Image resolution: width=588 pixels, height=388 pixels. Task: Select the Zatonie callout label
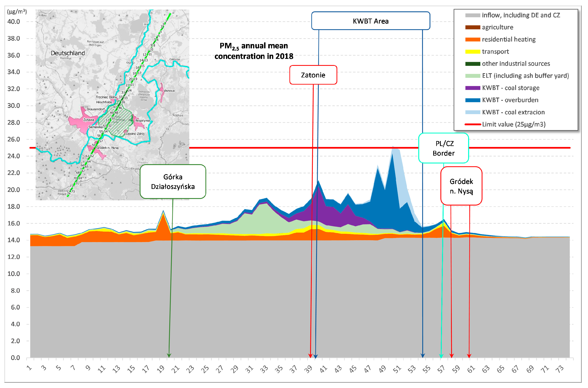tap(313, 75)
